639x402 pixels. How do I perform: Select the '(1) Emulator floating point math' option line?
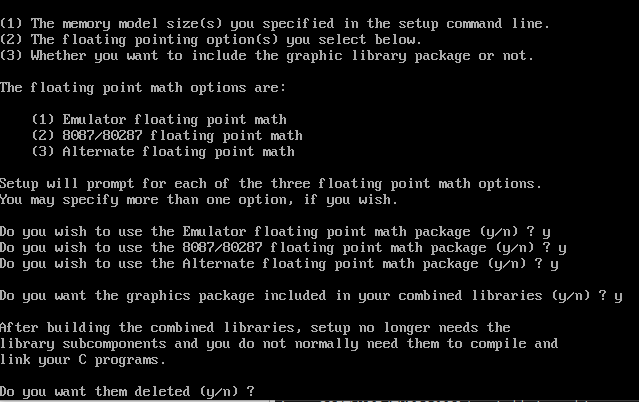(159, 119)
